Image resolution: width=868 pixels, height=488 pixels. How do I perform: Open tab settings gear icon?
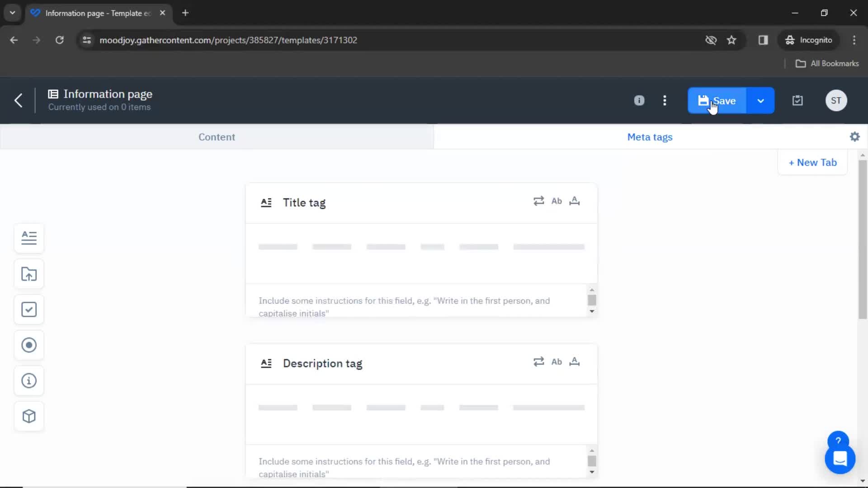tap(854, 136)
